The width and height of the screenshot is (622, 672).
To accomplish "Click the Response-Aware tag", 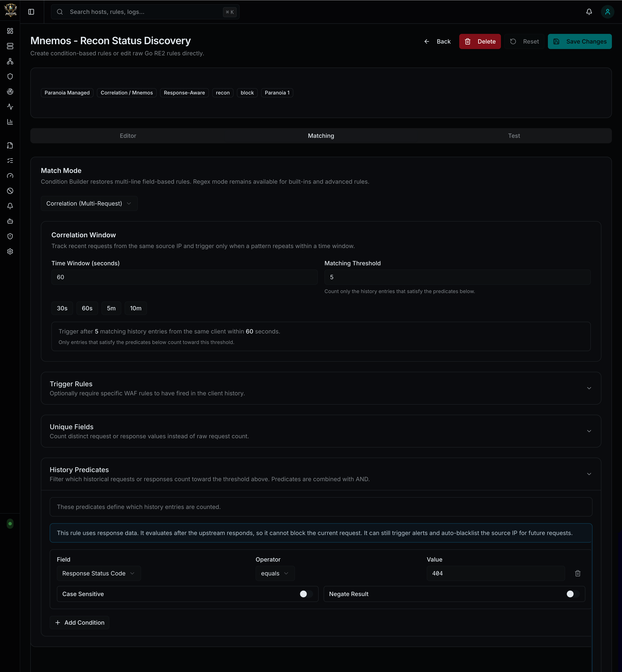I will point(184,93).
